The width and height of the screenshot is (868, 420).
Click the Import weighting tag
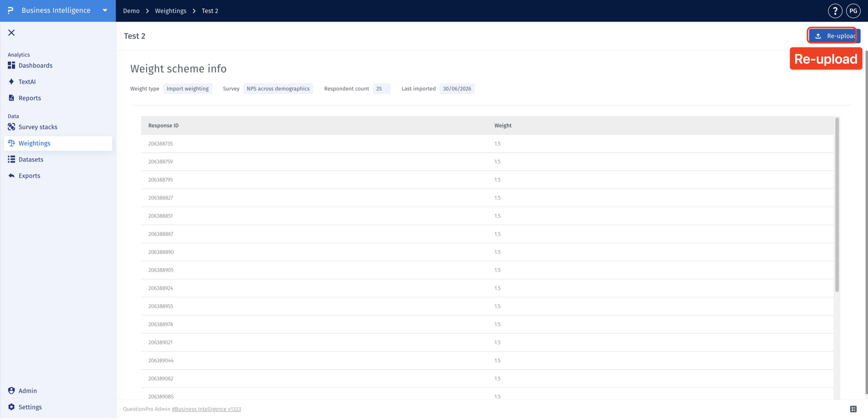click(x=187, y=88)
